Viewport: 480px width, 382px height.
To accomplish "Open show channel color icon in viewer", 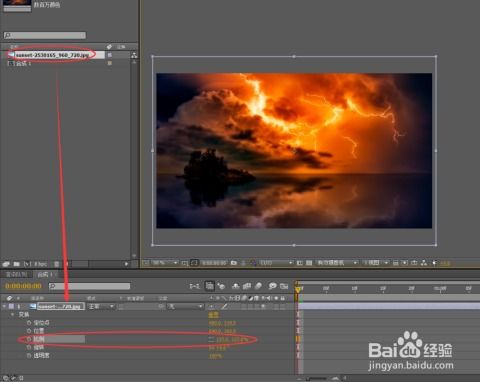I will tap(253, 263).
